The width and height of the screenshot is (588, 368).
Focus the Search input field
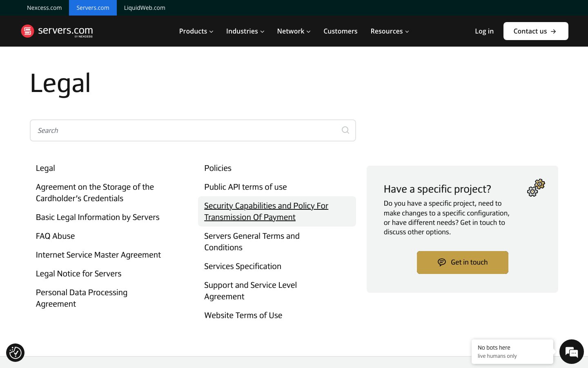193,130
